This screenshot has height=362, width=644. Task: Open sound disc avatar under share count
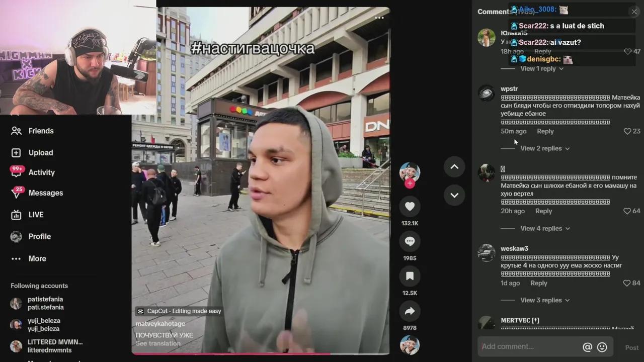410,345
